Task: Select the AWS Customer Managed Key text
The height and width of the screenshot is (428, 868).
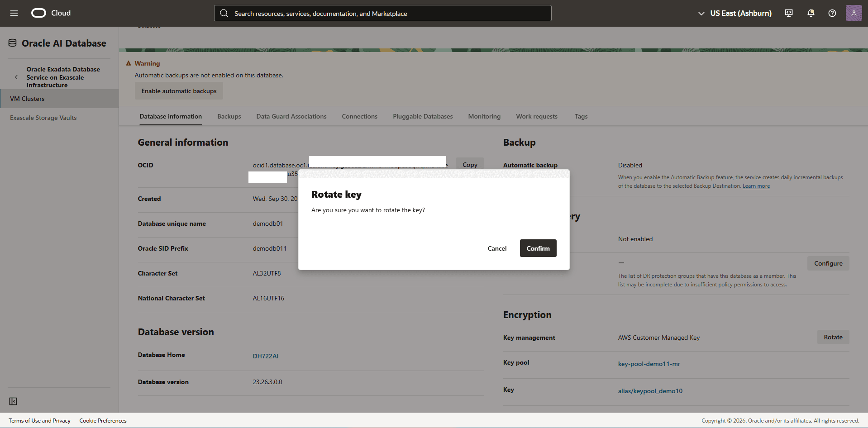Action: tap(659, 338)
